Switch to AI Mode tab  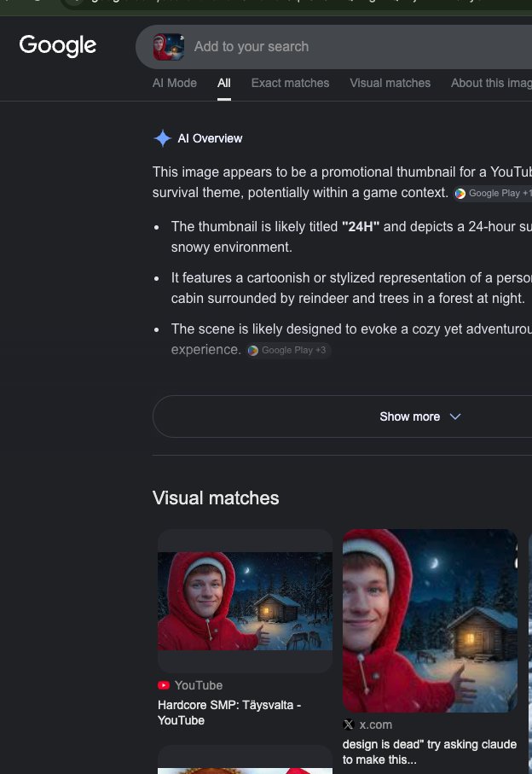175,83
